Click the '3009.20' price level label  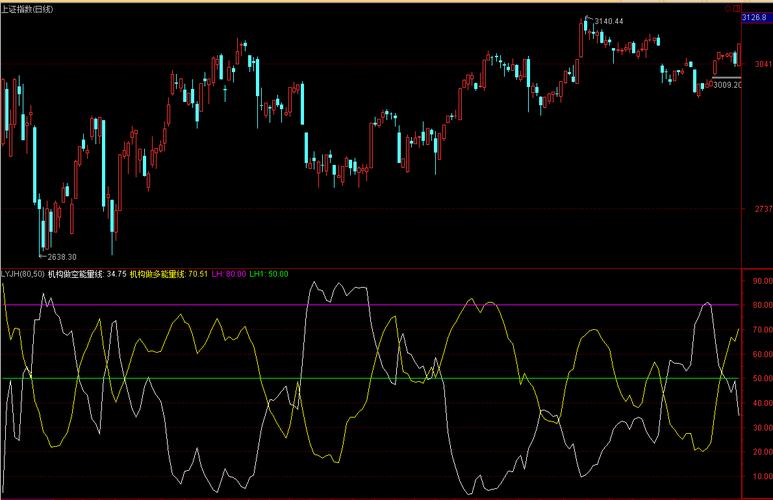pos(727,85)
